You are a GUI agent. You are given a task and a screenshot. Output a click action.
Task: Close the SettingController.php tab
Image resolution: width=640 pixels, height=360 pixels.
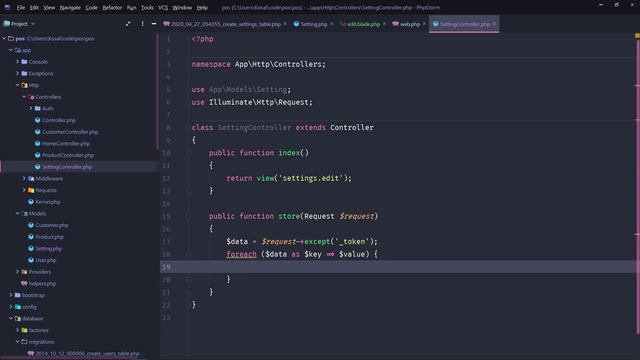point(494,24)
